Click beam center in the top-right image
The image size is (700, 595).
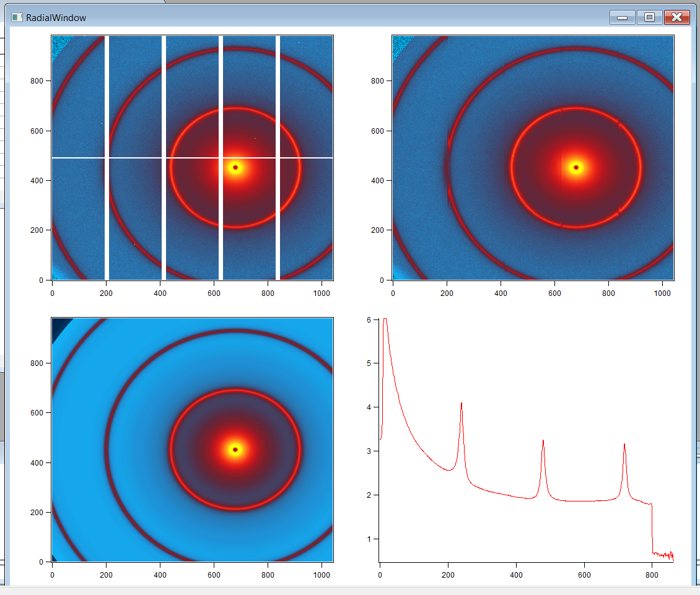pos(576,167)
